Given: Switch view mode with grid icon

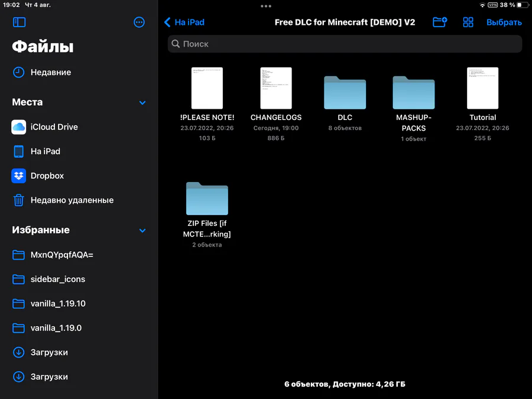Looking at the screenshot, I should click(468, 22).
